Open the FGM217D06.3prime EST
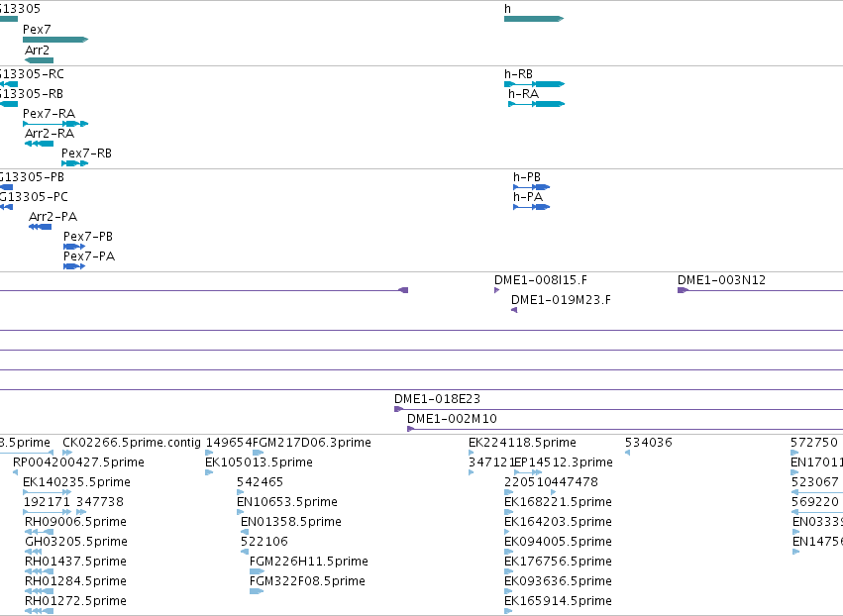 click(x=259, y=453)
